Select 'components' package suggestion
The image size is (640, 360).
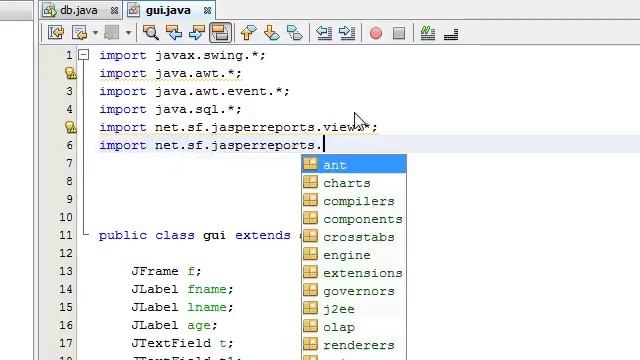click(354, 218)
